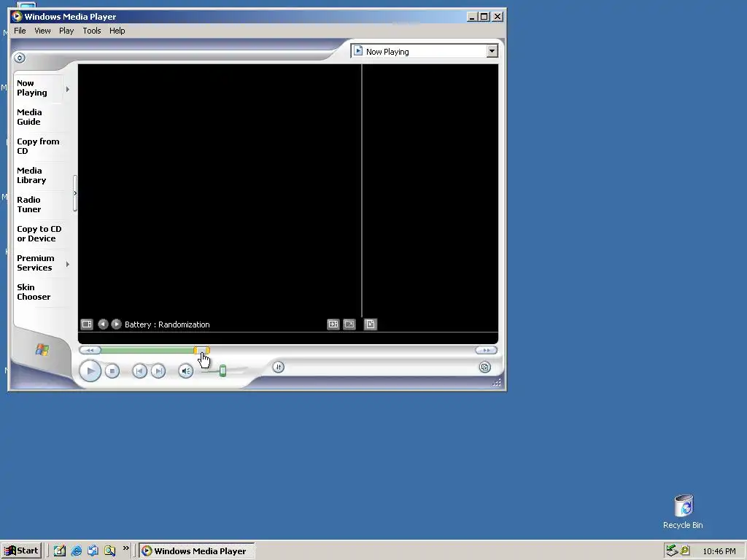This screenshot has height=560, width=747.
Task: Stop playback with the Stop button
Action: click(112, 371)
